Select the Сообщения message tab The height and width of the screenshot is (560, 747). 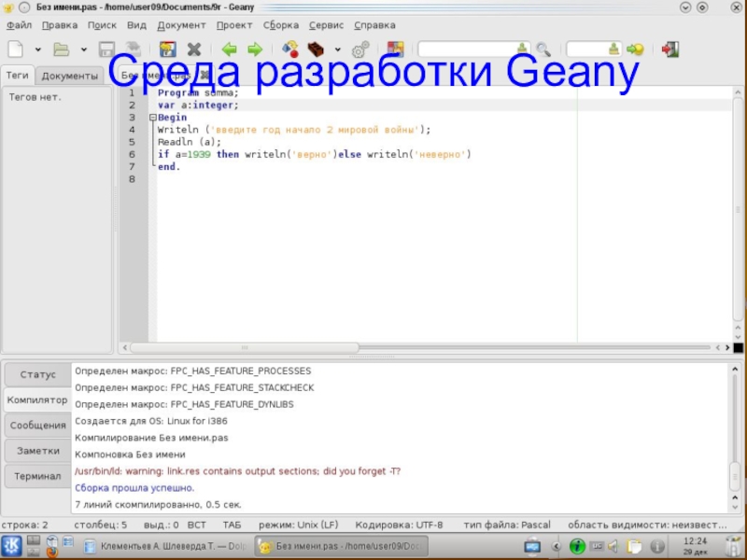point(37,426)
